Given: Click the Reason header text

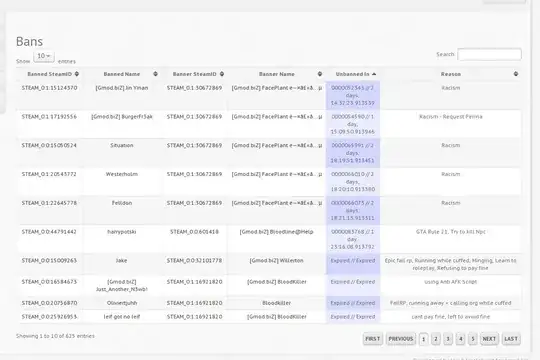Looking at the screenshot, I should (451, 74).
